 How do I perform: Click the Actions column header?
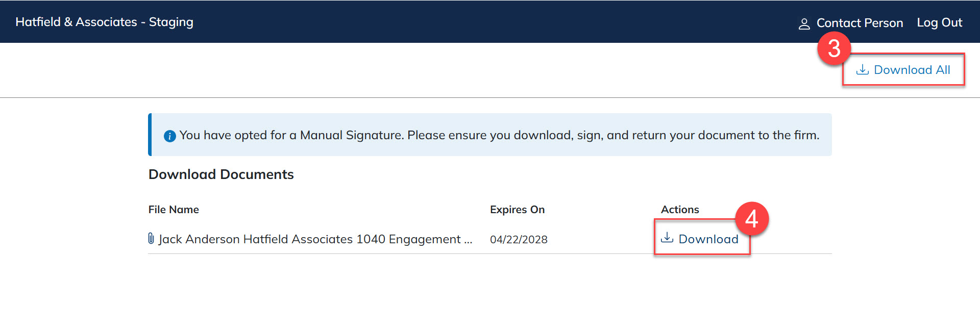(680, 210)
